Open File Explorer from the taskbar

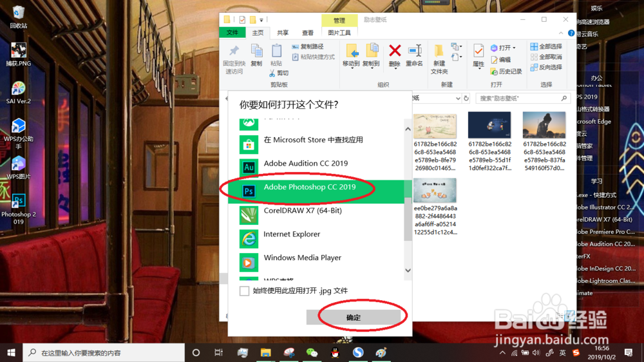266,352
